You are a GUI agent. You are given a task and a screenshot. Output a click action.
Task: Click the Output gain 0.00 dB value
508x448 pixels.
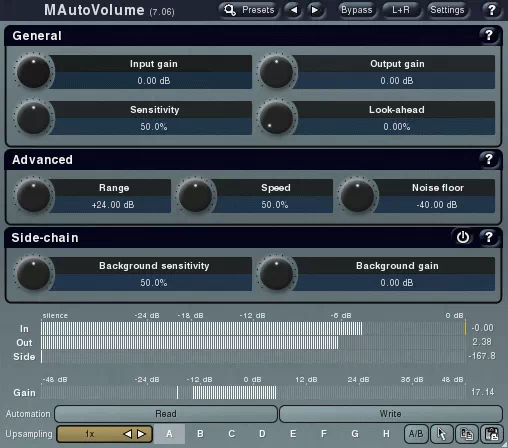[x=396, y=81]
